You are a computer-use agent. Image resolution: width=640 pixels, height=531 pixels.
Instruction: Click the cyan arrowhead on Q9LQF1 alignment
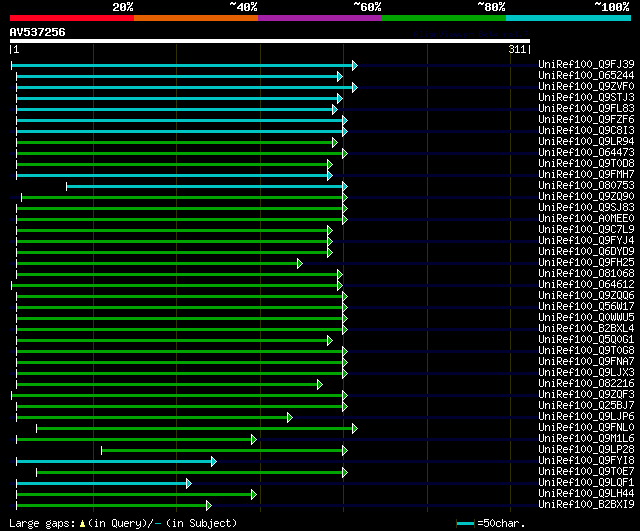pyautogui.click(x=189, y=484)
